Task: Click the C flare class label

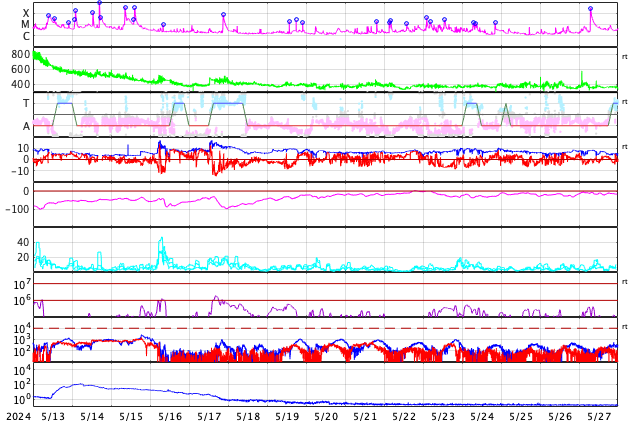Action: [x=26, y=36]
